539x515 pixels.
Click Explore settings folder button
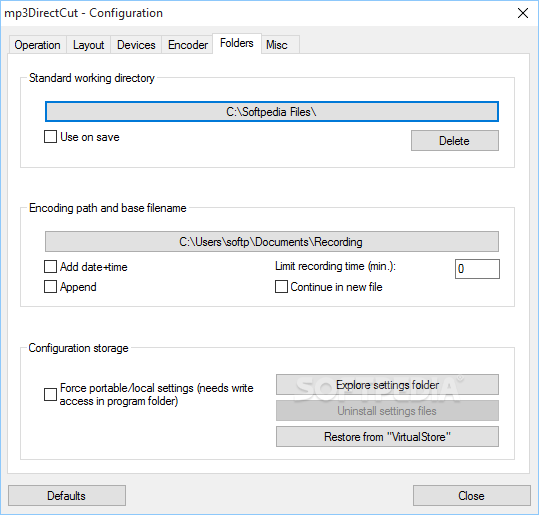(x=387, y=385)
